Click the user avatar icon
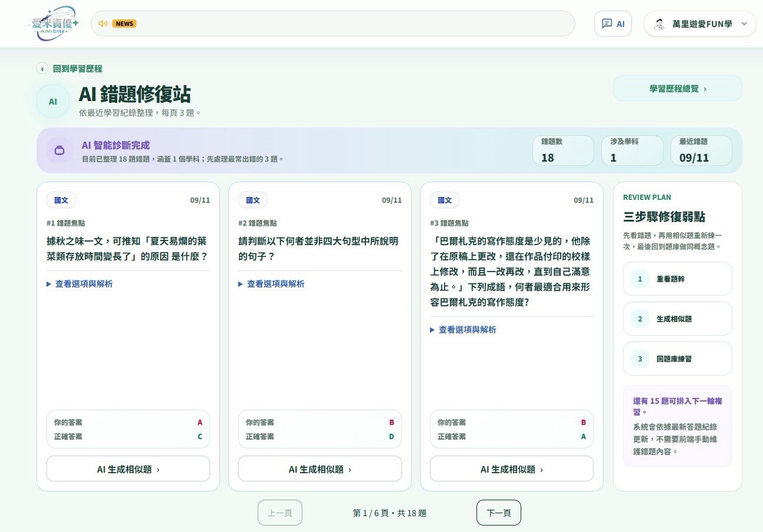763x532 pixels. (x=659, y=24)
